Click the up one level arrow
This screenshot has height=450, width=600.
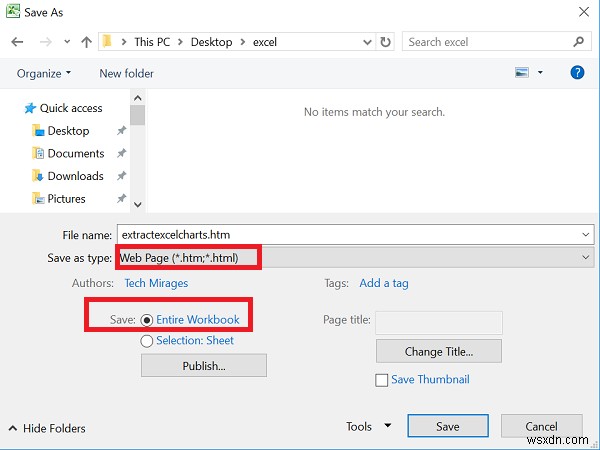[x=84, y=42]
